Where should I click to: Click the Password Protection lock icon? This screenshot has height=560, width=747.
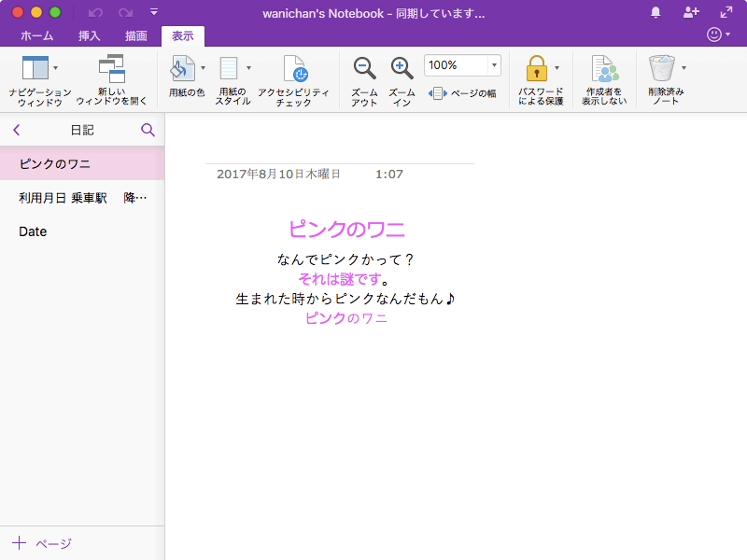click(x=536, y=69)
